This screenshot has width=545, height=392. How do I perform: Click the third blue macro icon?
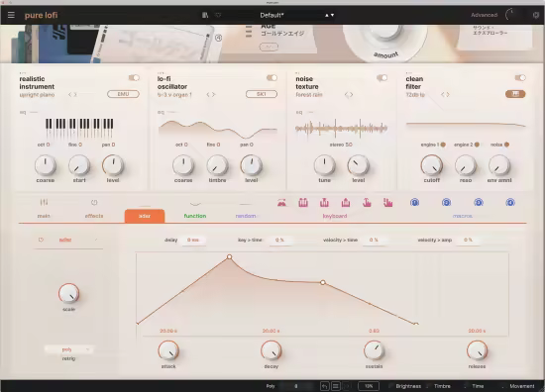point(479,202)
